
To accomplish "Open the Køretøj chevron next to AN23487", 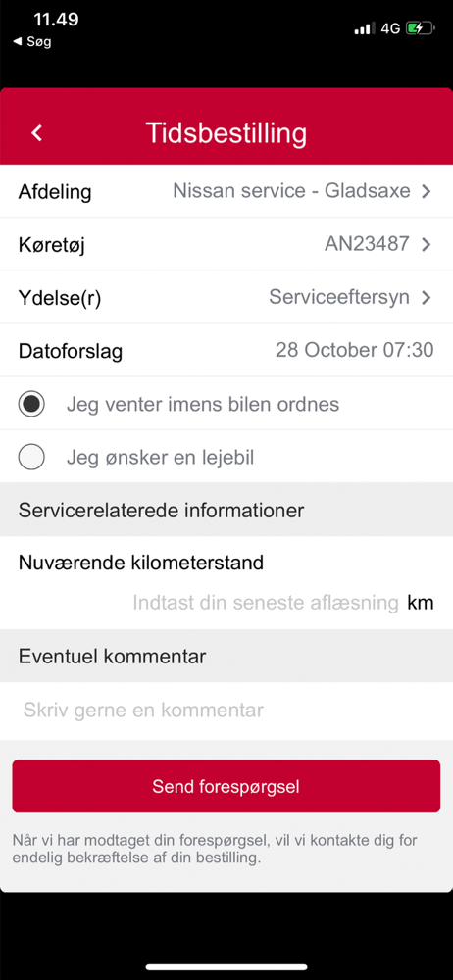I will coord(427,244).
